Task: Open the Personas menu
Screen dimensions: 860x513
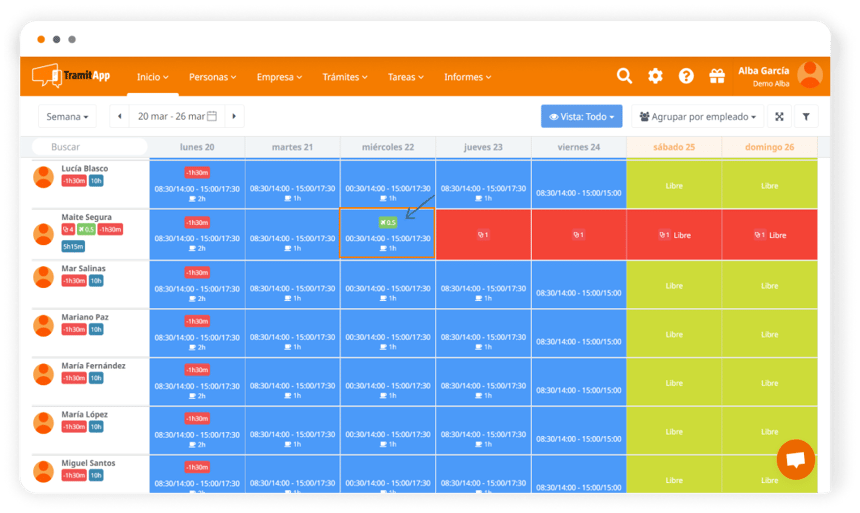Action: tap(212, 77)
